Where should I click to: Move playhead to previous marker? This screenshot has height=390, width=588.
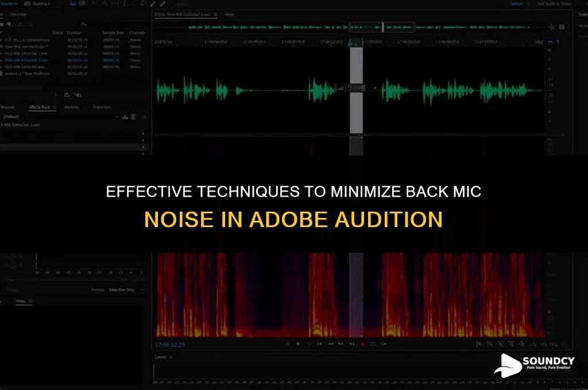coord(319,344)
